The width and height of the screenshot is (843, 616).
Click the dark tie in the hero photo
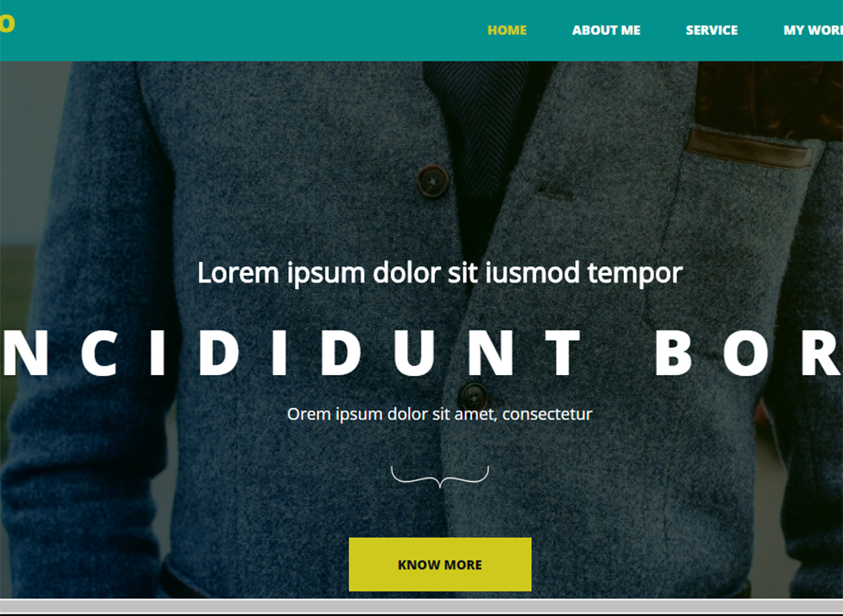point(475,129)
